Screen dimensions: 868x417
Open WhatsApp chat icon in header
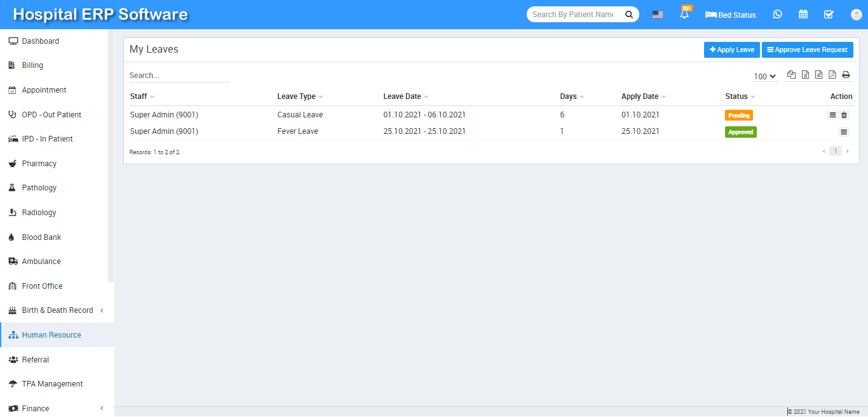777,15
